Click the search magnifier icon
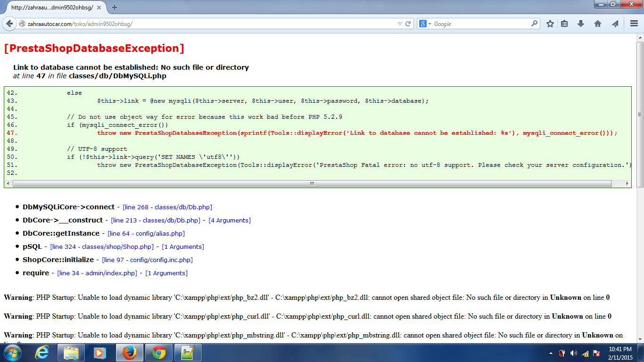The width and height of the screenshot is (644, 362). (x=534, y=23)
